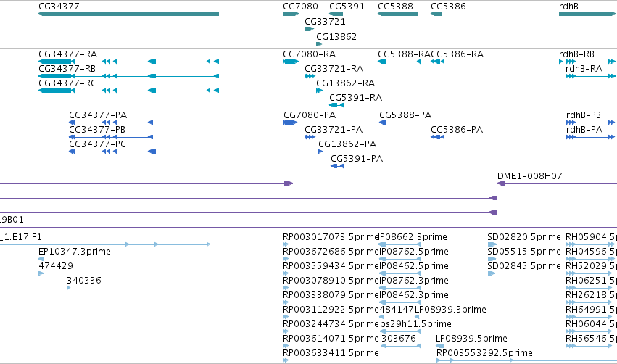Click transcript CG5391-RA
This screenshot has width=617, height=364.
pyautogui.click(x=336, y=105)
